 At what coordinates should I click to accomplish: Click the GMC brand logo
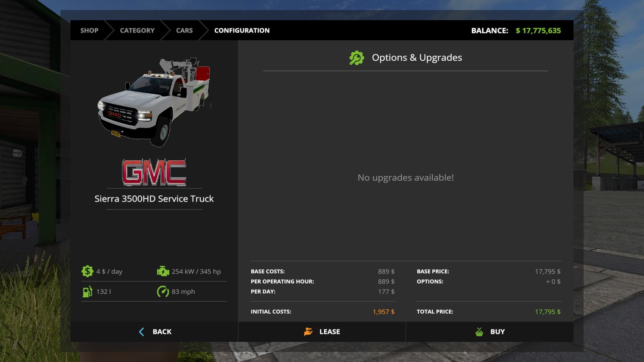click(154, 173)
